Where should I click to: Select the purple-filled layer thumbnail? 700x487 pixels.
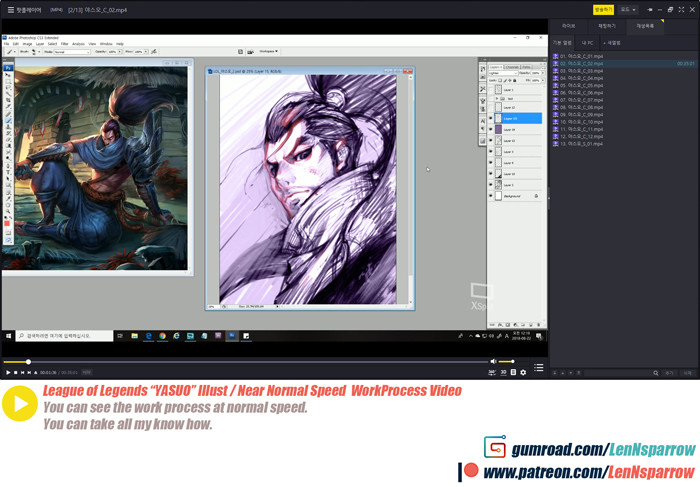498,129
